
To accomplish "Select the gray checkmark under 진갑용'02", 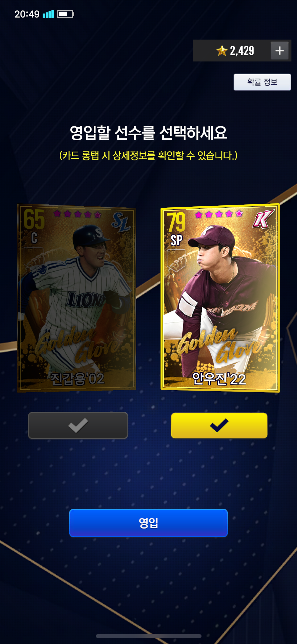I will 78,425.
